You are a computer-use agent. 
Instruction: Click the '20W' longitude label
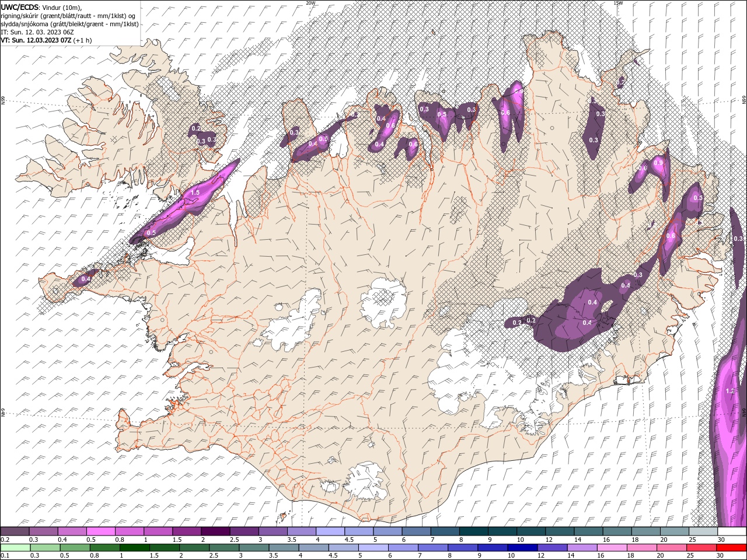tap(310, 3)
